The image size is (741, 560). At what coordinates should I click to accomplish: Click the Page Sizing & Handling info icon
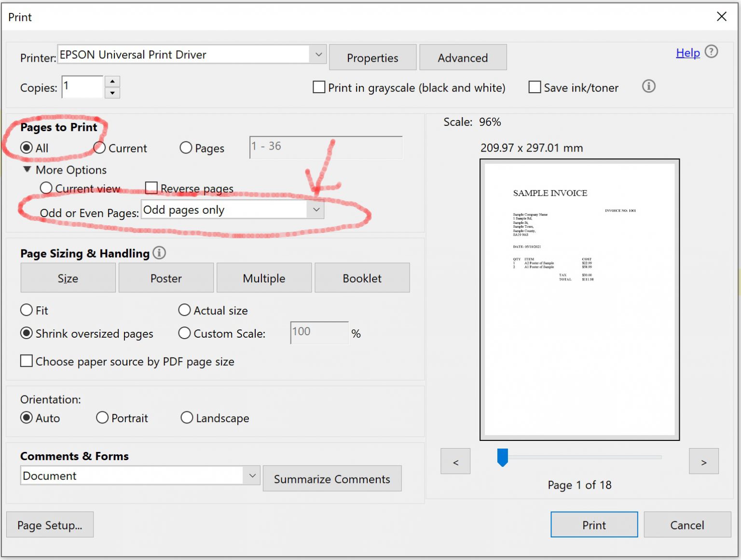point(159,253)
